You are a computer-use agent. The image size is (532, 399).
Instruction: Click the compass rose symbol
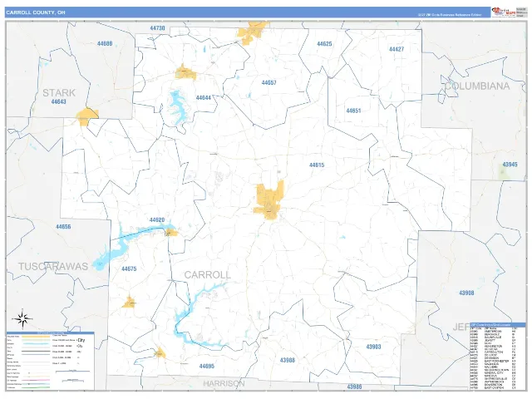pos(22,319)
